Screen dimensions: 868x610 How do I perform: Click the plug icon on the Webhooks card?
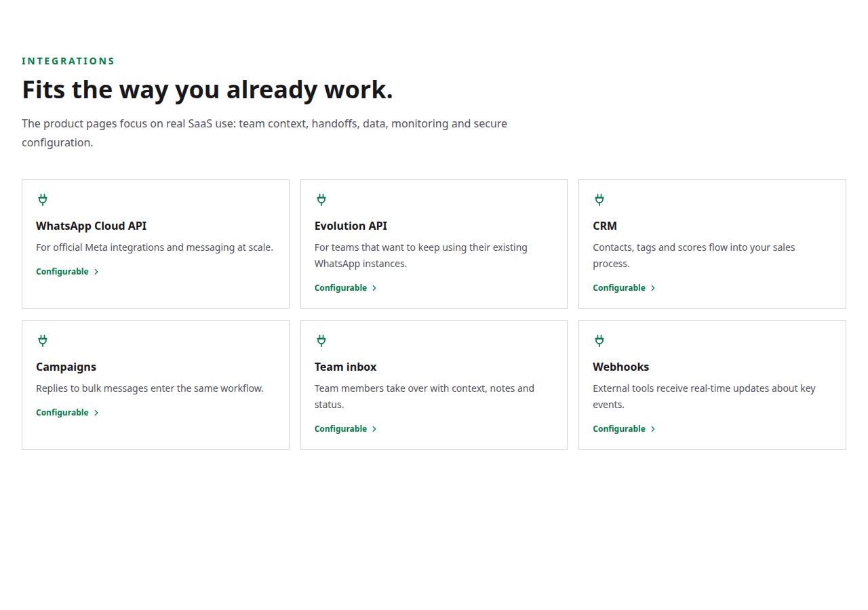point(599,340)
